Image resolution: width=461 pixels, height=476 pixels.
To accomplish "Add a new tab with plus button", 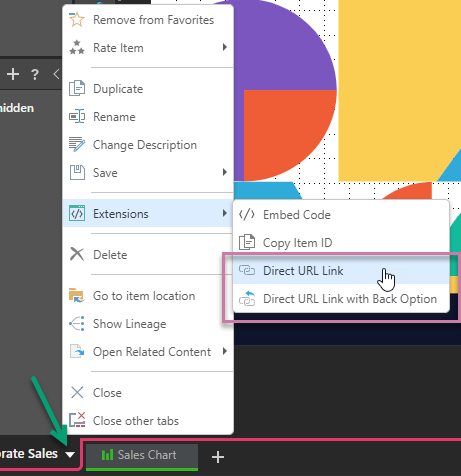I will click(218, 456).
